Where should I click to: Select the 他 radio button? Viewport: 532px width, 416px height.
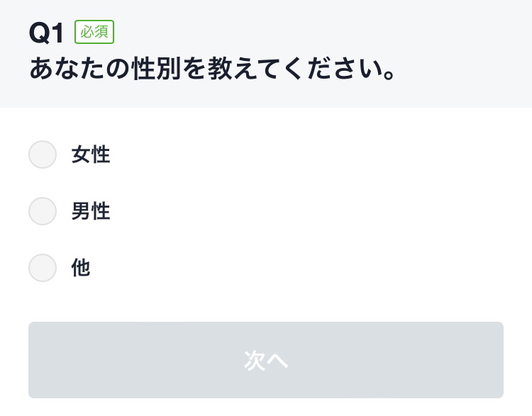tap(43, 268)
